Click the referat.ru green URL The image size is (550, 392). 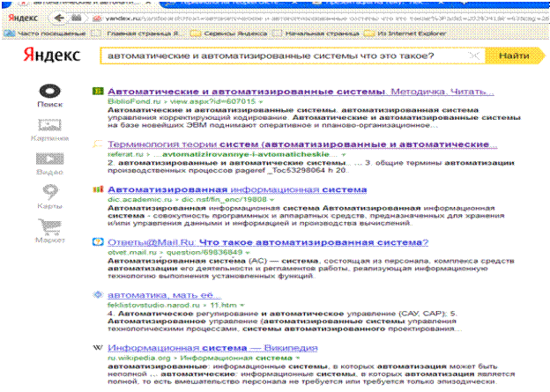pyautogui.click(x=223, y=154)
